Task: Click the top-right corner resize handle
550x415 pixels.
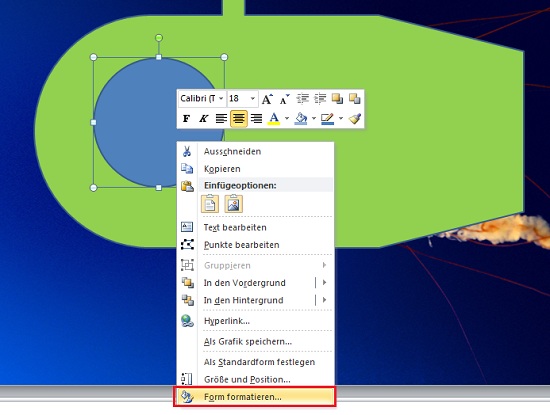Action: [224, 57]
